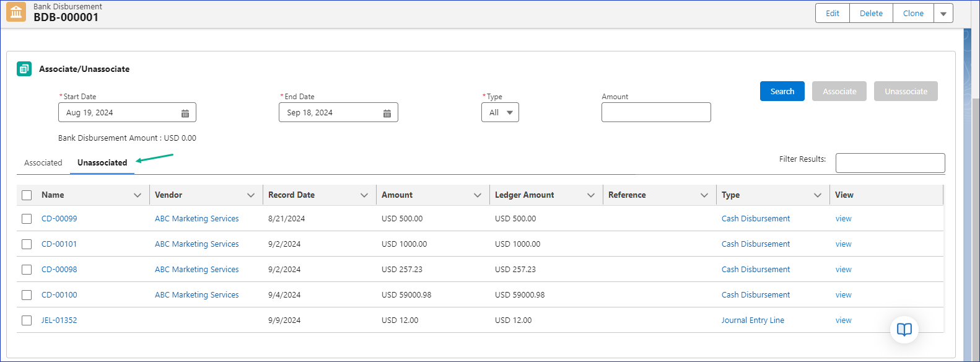Image resolution: width=980 pixels, height=362 pixels.
Task: Expand the Type dropdown set to All
Action: pyautogui.click(x=500, y=113)
